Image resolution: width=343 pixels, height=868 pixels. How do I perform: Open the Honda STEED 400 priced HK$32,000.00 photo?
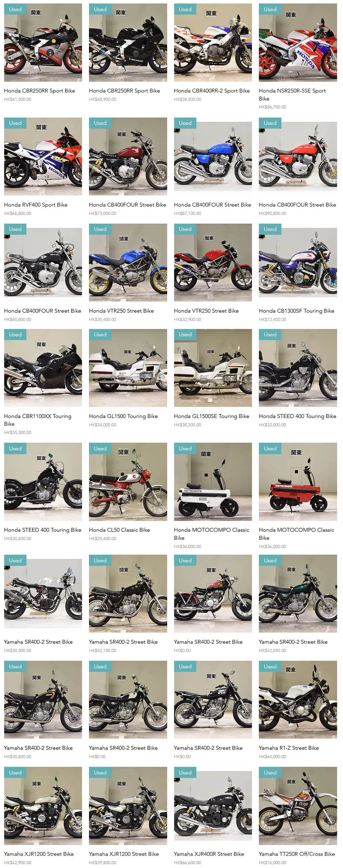298,368
